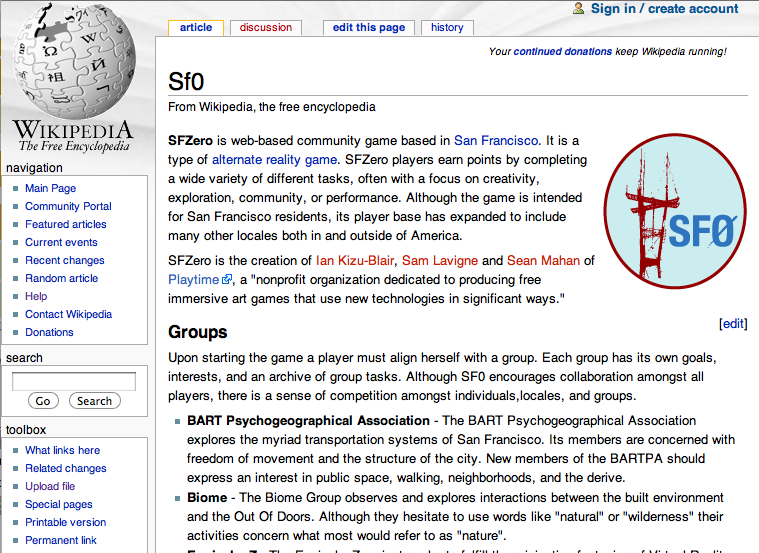Click the external link icon after Playtime
The width and height of the screenshot is (759, 553).
click(x=227, y=279)
